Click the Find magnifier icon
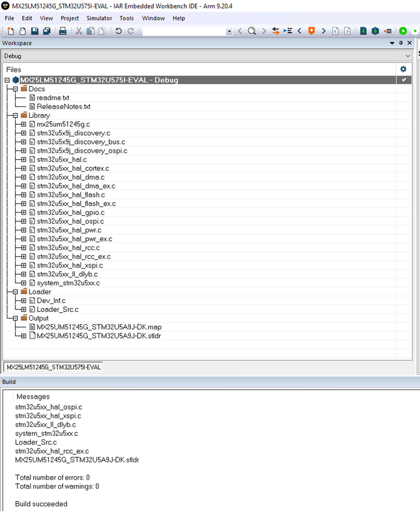 tap(252, 31)
